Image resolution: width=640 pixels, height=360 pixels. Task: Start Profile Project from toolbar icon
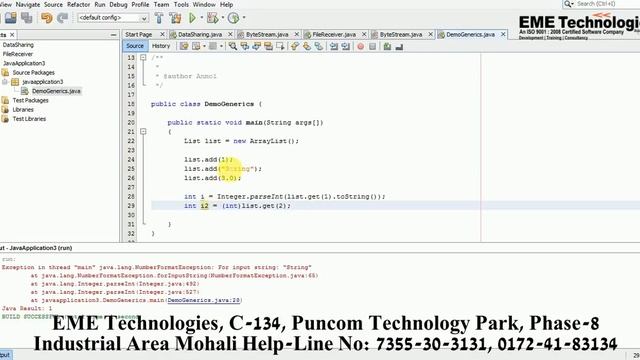(x=233, y=18)
